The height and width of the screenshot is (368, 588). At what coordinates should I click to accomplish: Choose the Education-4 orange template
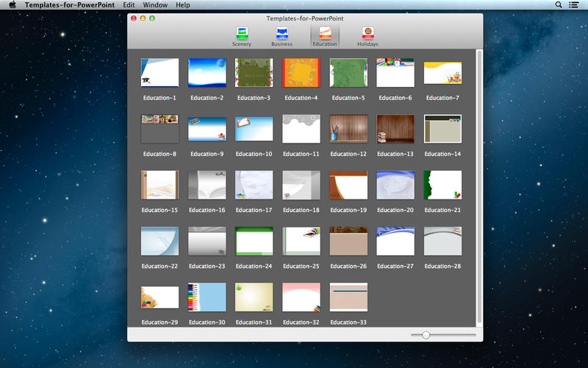[x=301, y=73]
